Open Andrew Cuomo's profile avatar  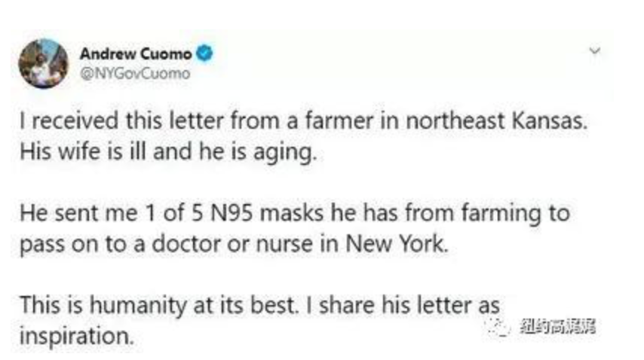(44, 63)
